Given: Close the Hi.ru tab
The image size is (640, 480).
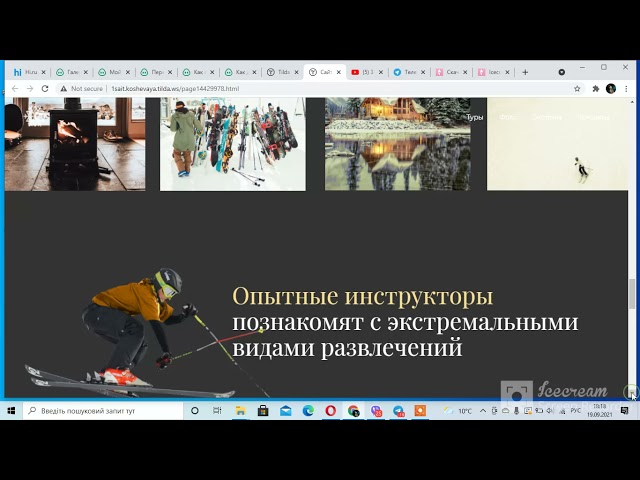Looking at the screenshot, I should click(44, 72).
